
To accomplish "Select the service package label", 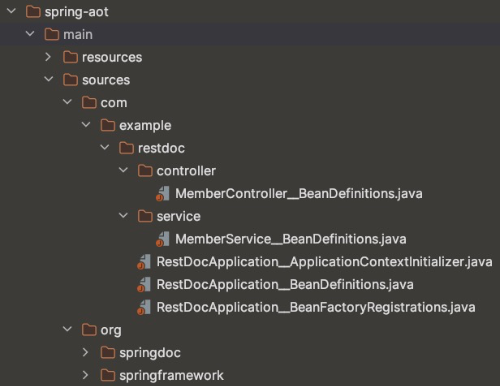I will 179,216.
